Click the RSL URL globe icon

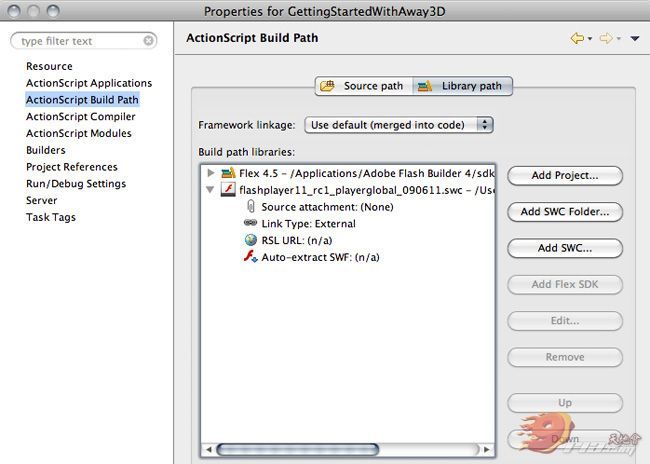point(251,240)
